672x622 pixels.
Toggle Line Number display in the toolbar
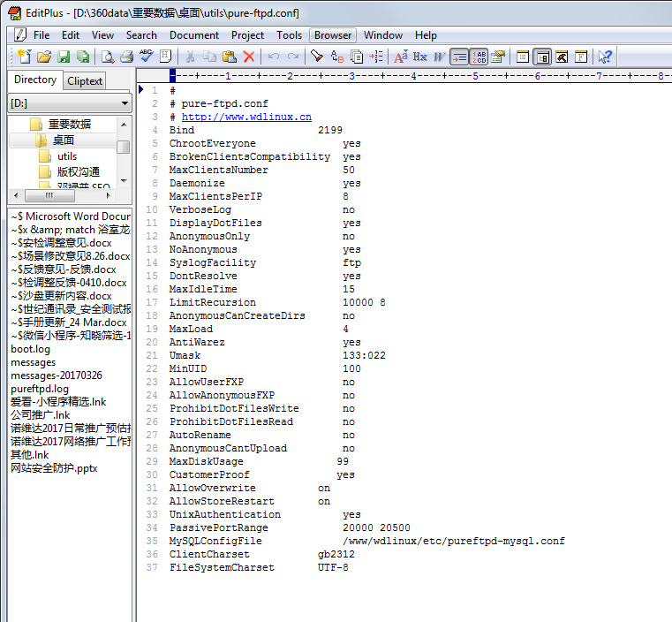479,57
